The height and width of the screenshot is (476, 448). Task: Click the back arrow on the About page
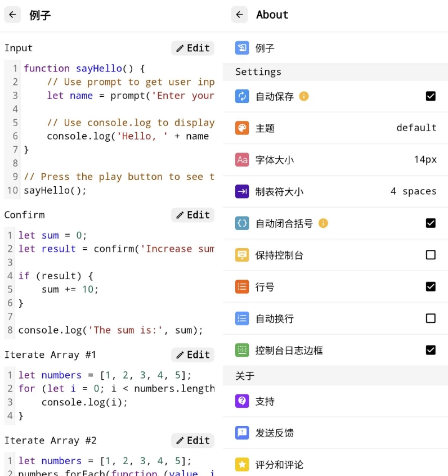coord(240,15)
